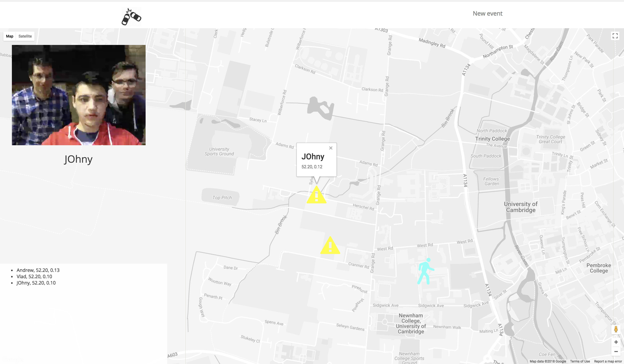
Task: Select JOhny entry in the people list
Action: [36, 283]
